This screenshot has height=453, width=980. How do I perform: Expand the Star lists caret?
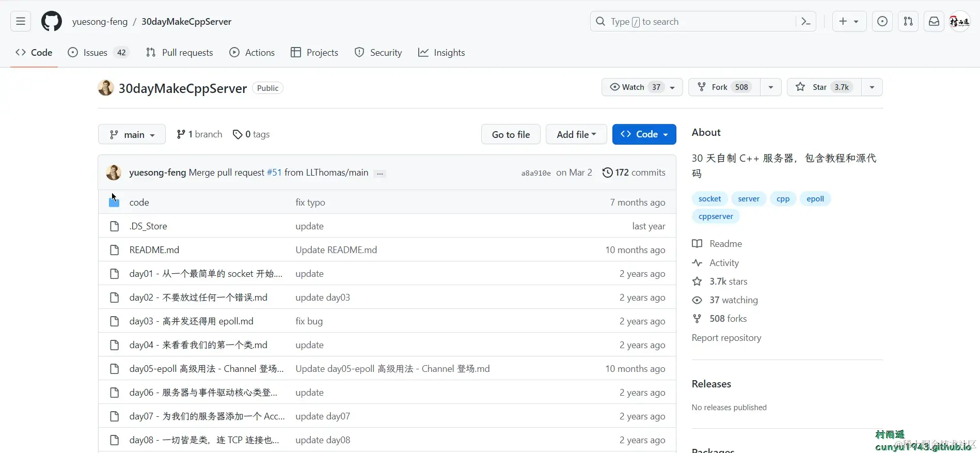pos(872,87)
